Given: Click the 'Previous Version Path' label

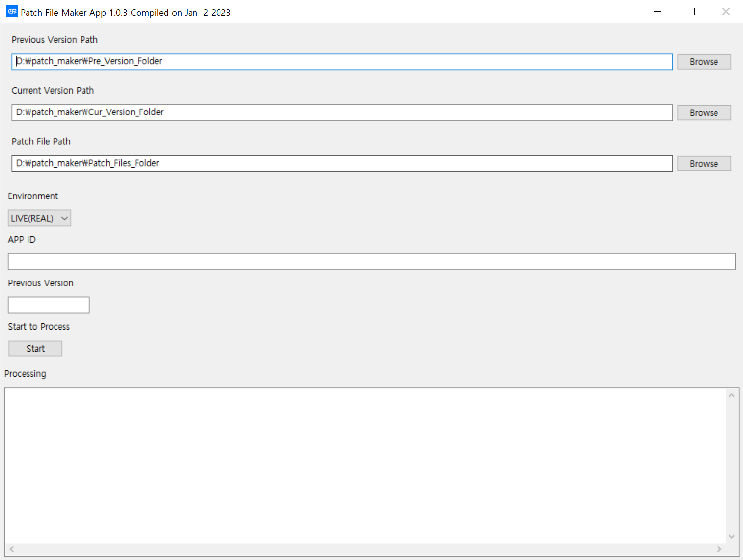Looking at the screenshot, I should tap(55, 40).
